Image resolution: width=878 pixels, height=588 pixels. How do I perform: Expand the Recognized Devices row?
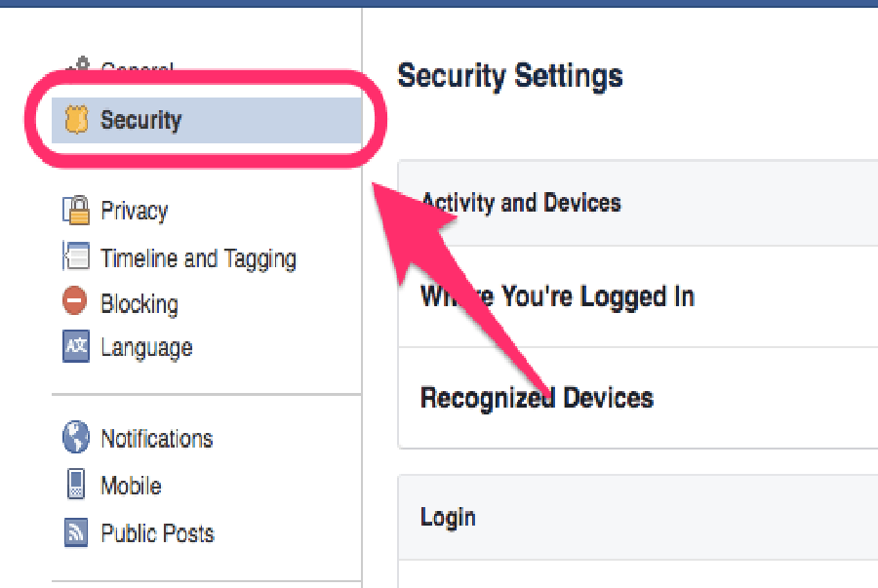coord(537,398)
